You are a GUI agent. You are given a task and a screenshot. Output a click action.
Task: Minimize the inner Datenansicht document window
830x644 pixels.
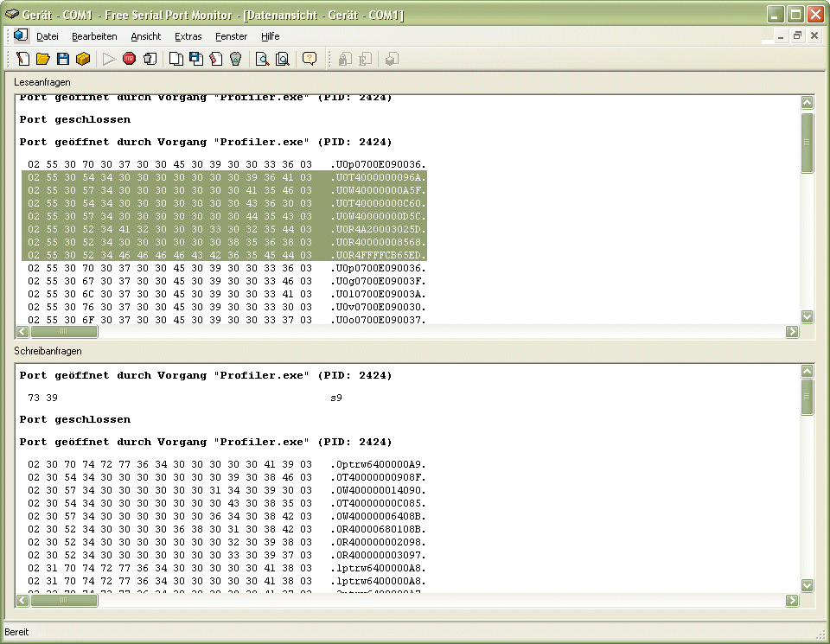coord(780,36)
